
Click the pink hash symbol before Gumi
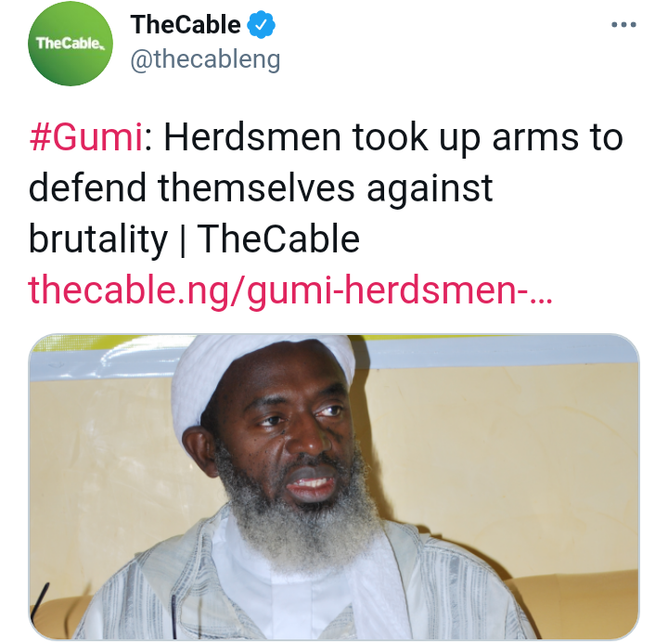(x=40, y=137)
